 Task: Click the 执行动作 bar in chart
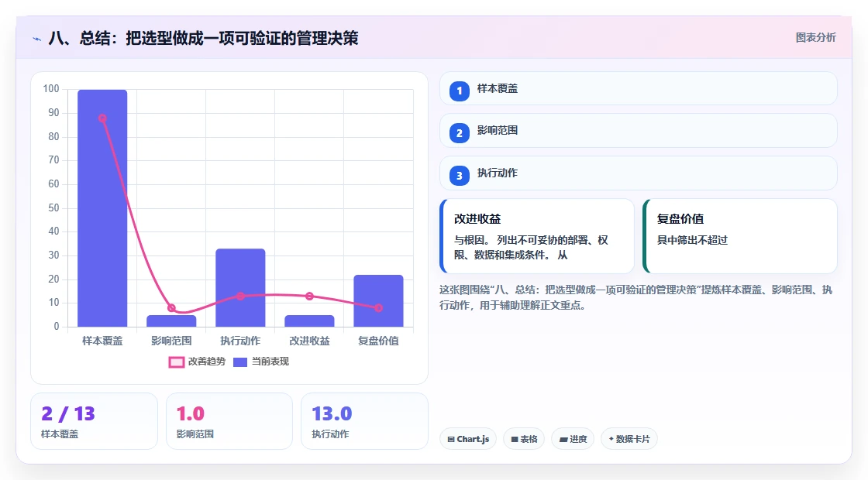point(240,287)
